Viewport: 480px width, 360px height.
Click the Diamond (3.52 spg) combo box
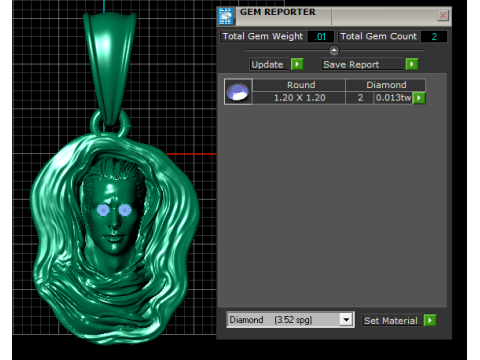[x=290, y=320]
